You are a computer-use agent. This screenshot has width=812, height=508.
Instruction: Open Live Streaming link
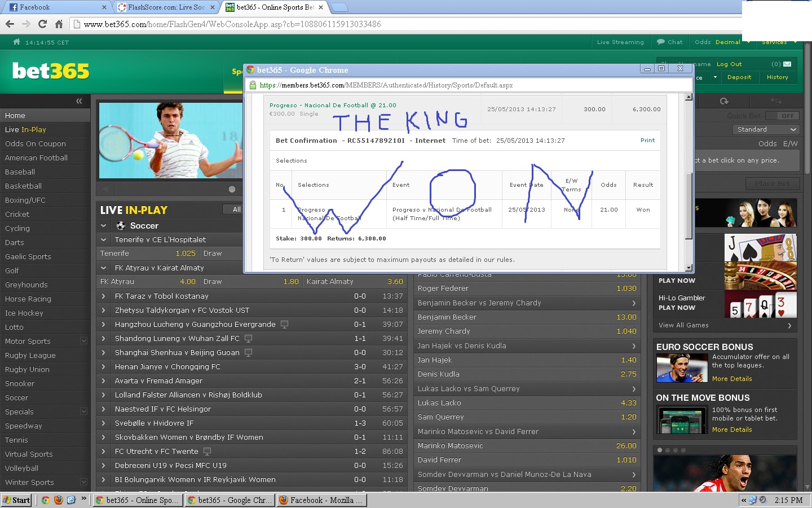click(x=620, y=42)
